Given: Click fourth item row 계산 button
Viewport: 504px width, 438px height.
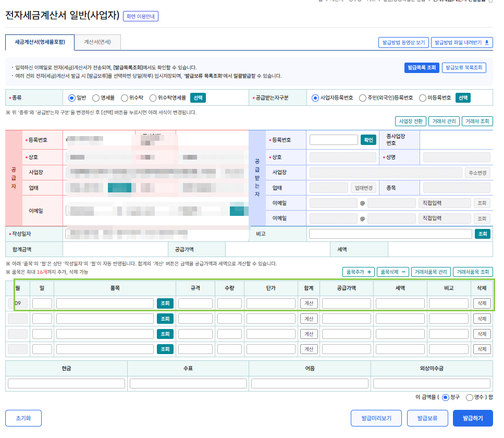Looking at the screenshot, I should (x=309, y=349).
